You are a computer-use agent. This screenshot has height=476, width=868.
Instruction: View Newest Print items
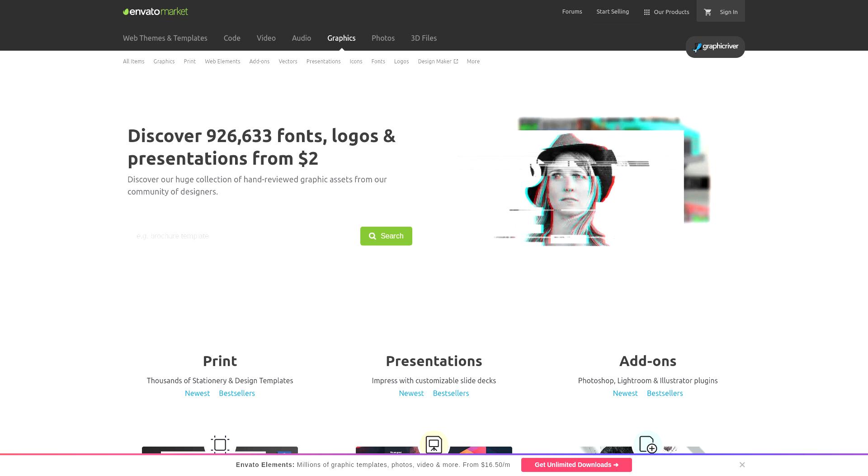coord(197,393)
